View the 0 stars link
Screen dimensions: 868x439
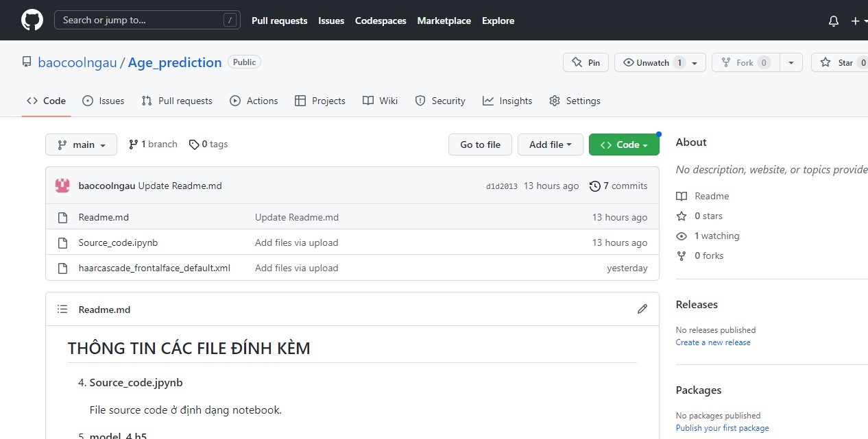[699, 216]
